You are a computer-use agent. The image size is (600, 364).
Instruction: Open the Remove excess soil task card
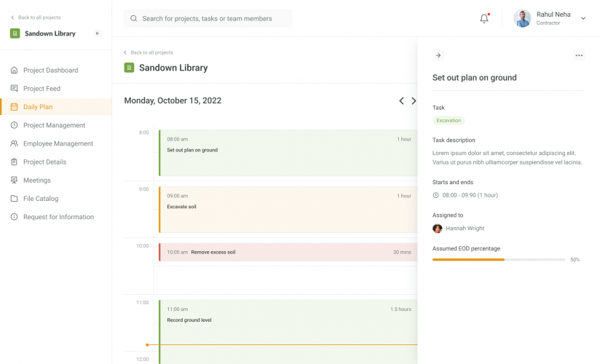288,252
